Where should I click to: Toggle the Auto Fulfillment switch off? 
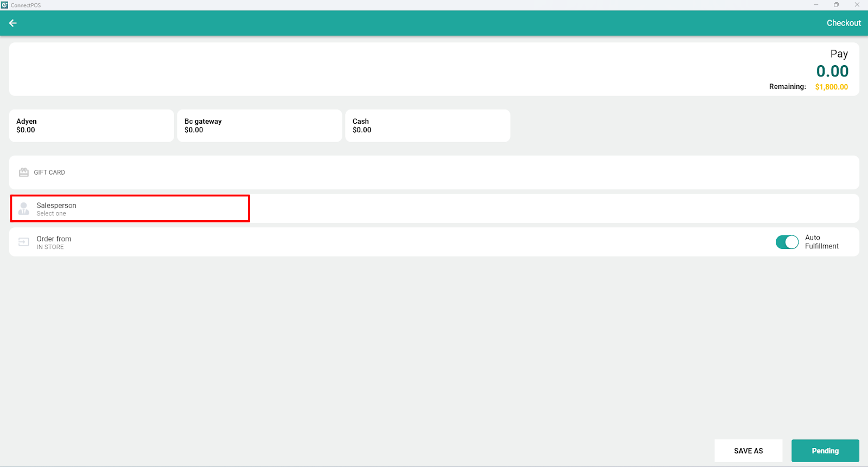[787, 242]
